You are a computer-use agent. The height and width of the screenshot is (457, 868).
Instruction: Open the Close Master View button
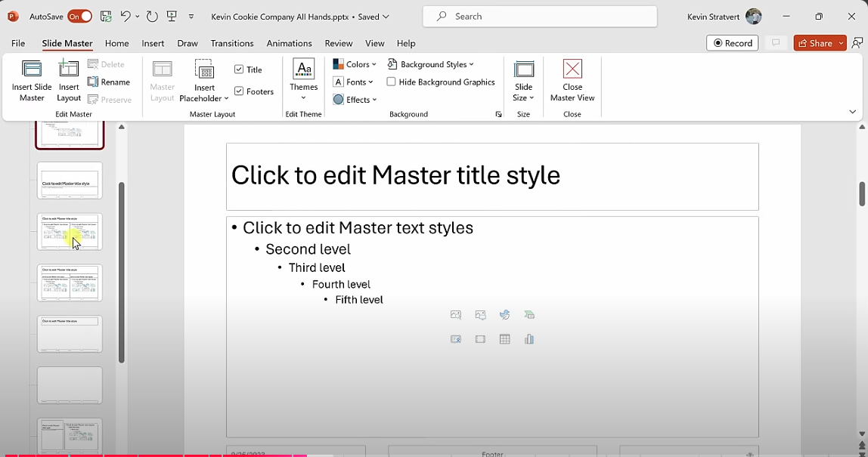pos(572,81)
